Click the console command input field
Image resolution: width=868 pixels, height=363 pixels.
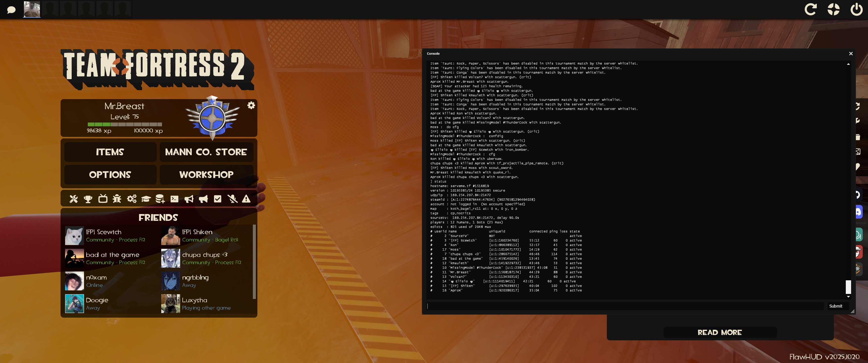point(625,306)
